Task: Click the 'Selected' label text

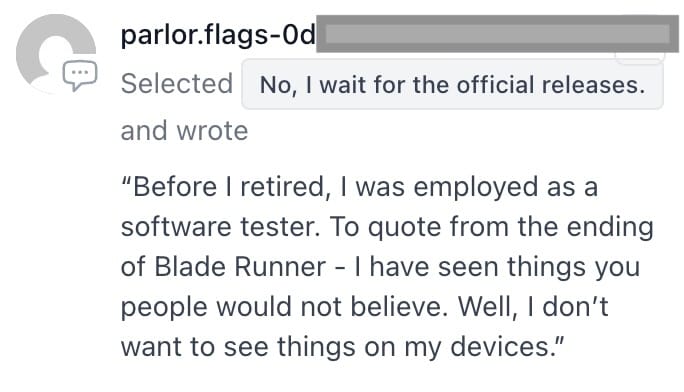Action: tap(177, 83)
